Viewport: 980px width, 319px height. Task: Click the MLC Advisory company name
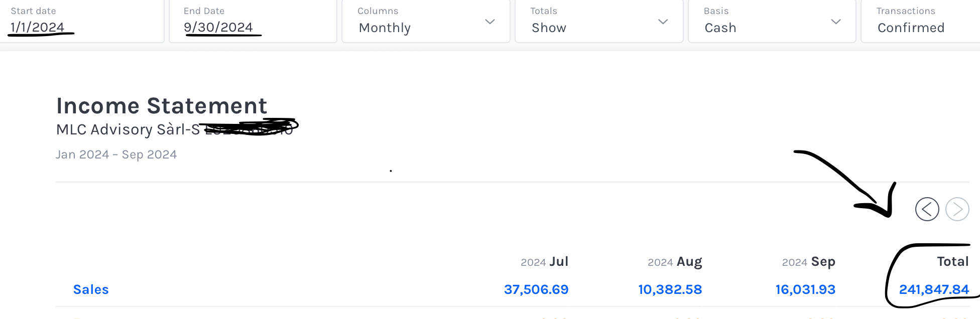coord(128,129)
